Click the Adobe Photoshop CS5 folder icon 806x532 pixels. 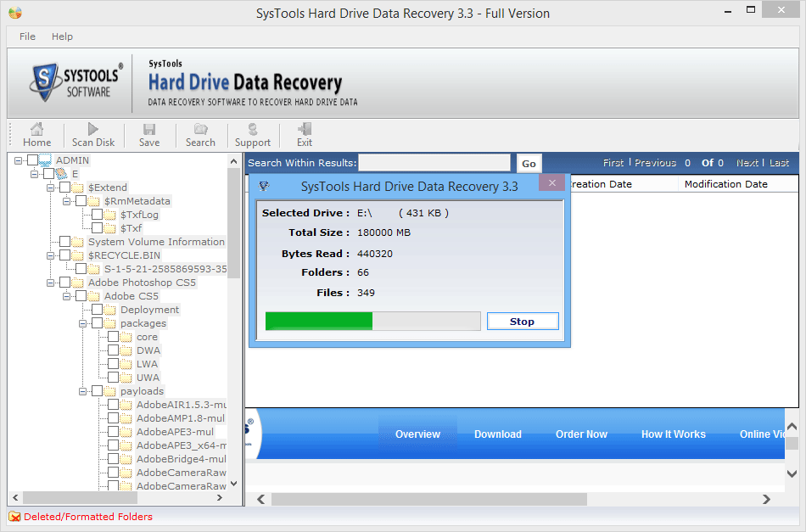coord(77,283)
